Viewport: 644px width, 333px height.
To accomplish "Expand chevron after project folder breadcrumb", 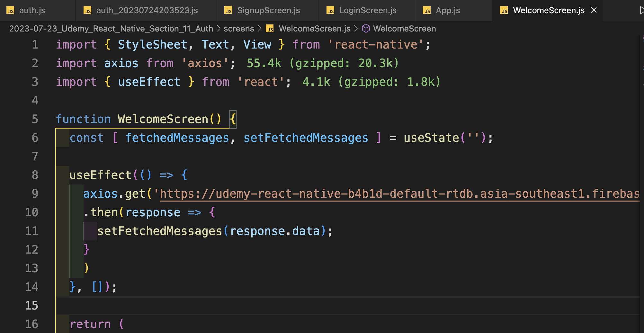I will [219, 29].
